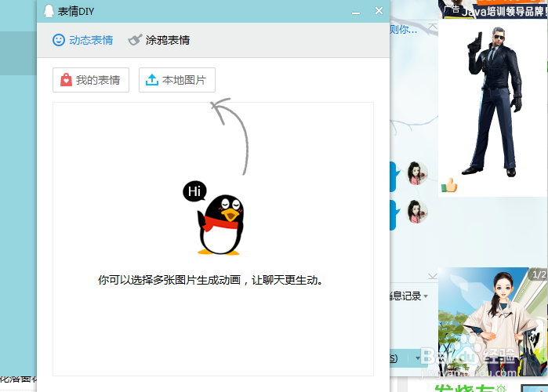
Task: Open the Java培训 advertisement banner
Action: [493, 9]
